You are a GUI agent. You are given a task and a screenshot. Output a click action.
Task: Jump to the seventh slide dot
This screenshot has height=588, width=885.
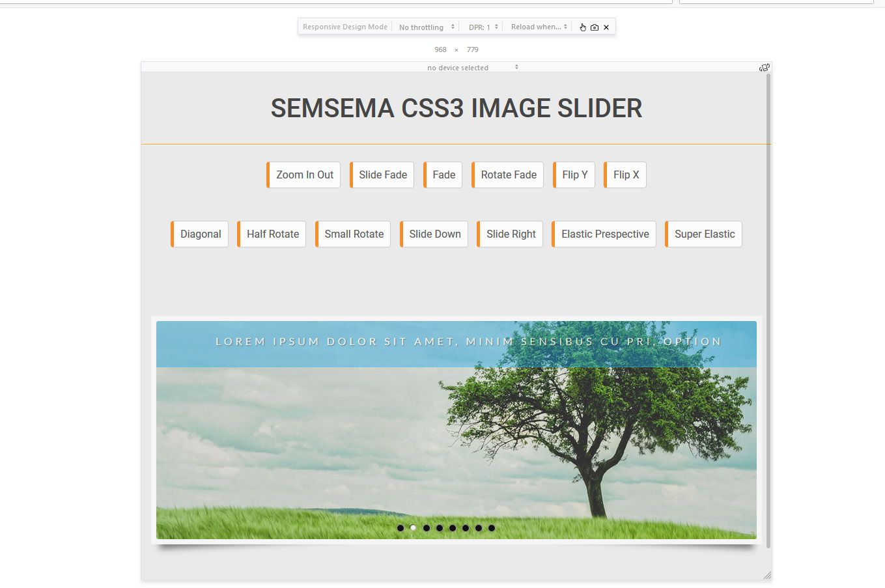click(x=479, y=528)
